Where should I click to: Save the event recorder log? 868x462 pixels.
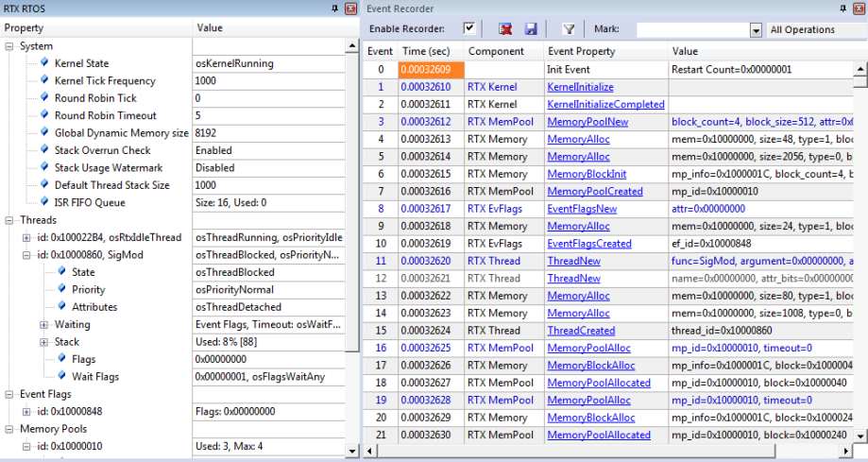point(531,29)
